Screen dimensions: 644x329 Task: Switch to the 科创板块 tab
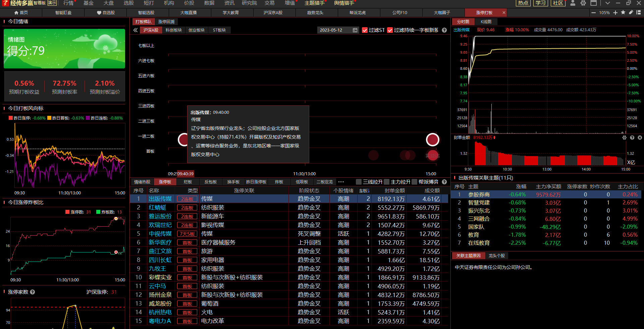coord(174,30)
